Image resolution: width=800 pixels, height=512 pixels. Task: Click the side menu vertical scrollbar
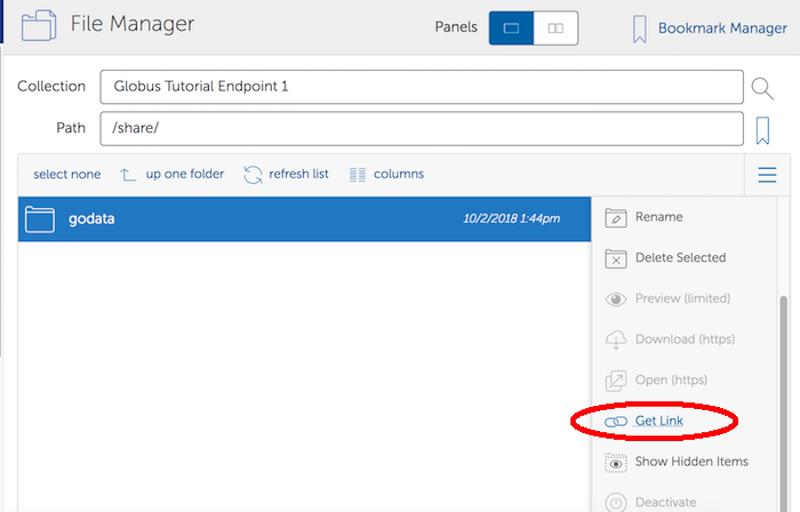coord(783,403)
